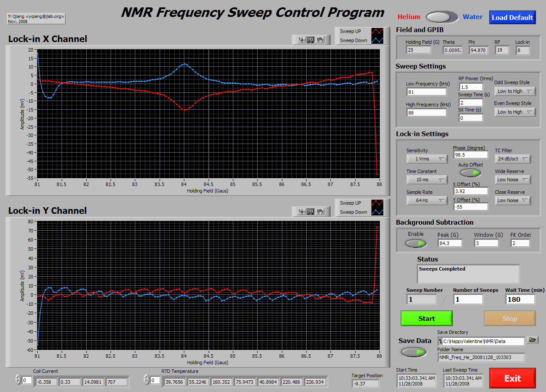Screen dimensions: 546x392
Task: Toggle the Auto Offset switch
Action: click(x=471, y=173)
